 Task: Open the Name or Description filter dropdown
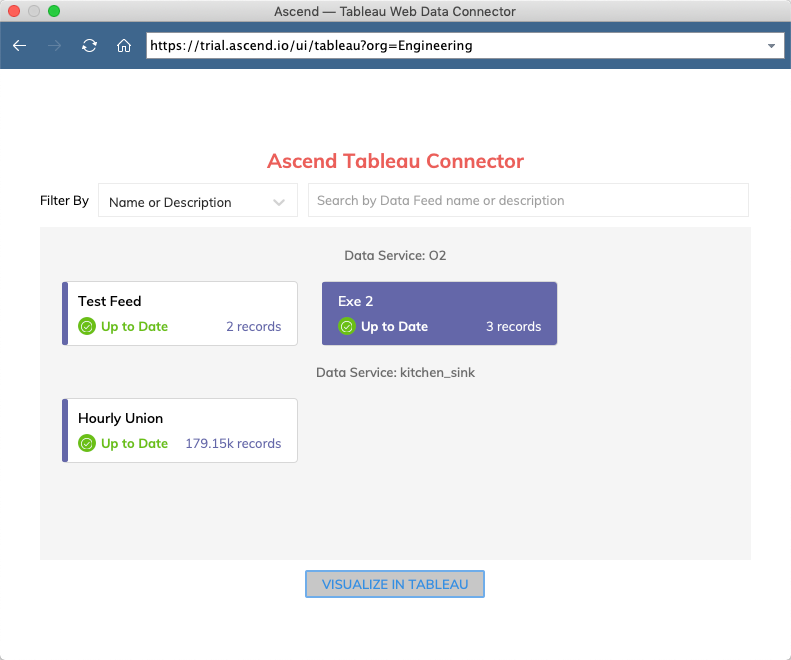198,201
